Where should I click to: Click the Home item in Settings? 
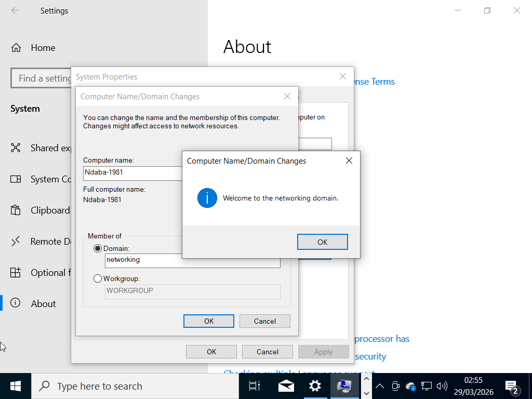[43, 48]
